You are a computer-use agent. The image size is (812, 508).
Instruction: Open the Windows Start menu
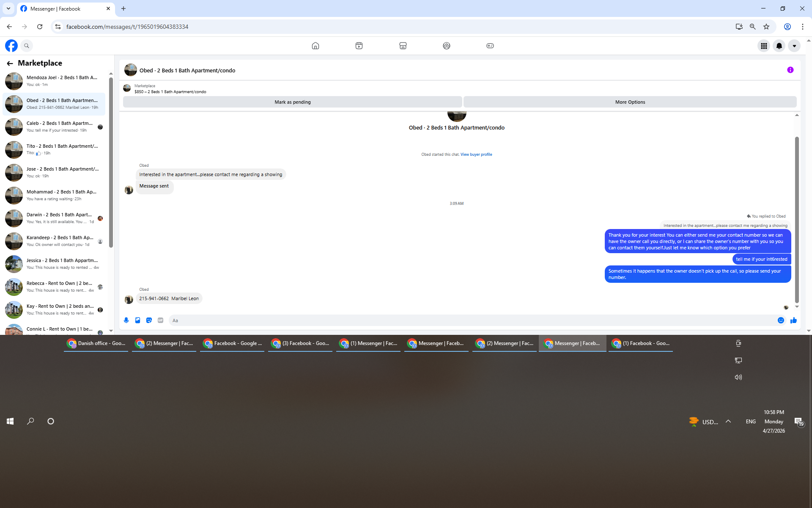coord(10,421)
